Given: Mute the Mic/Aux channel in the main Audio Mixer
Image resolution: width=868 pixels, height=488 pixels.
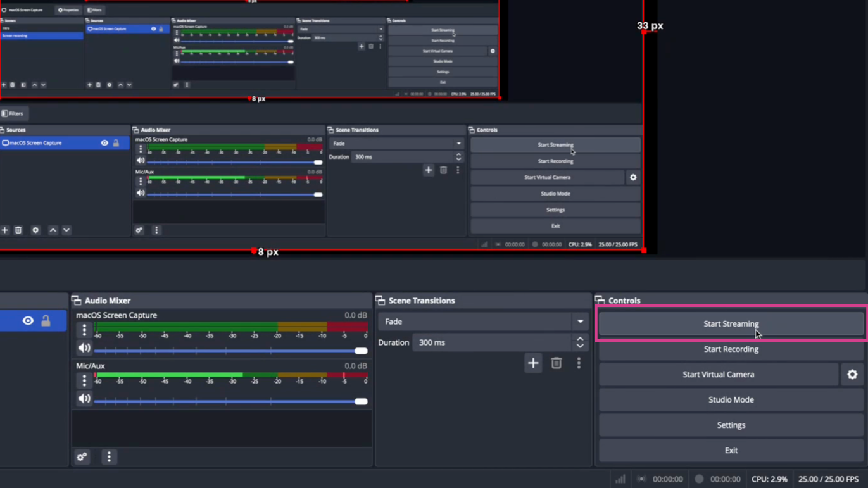Looking at the screenshot, I should click(x=84, y=399).
